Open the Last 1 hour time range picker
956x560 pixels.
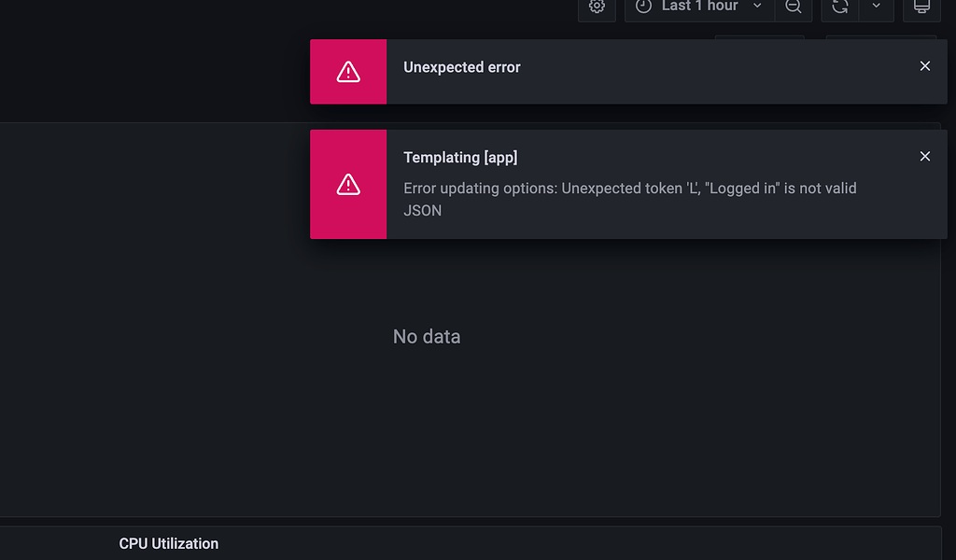(700, 7)
